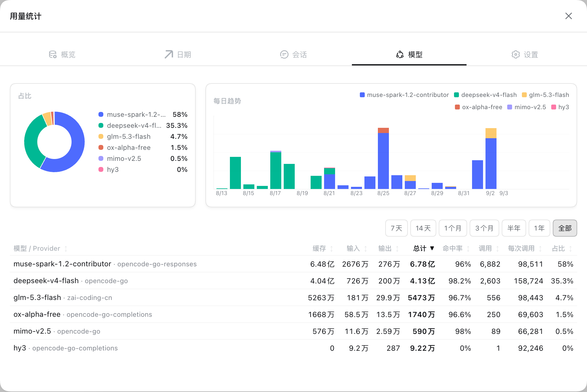
Task: Filter to the last 14天
Action: [423, 228]
